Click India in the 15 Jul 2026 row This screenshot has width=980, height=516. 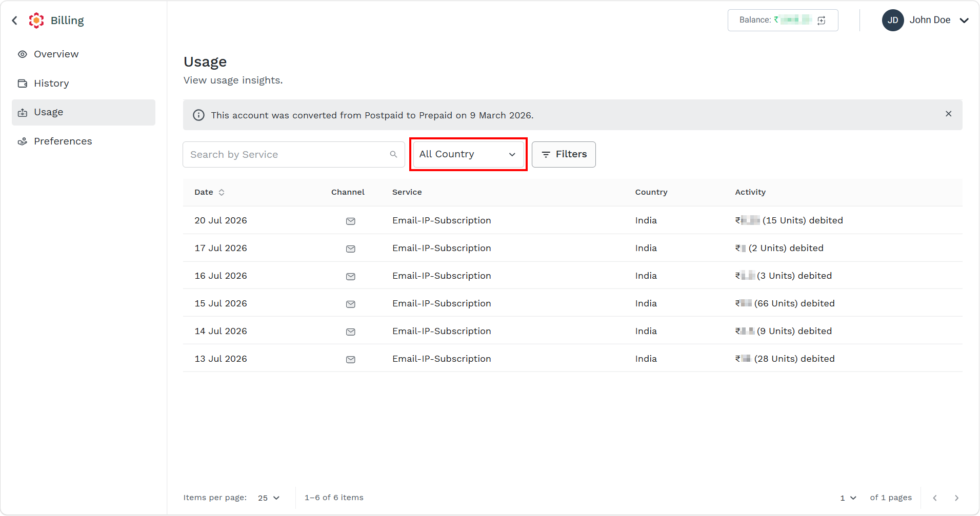click(646, 303)
